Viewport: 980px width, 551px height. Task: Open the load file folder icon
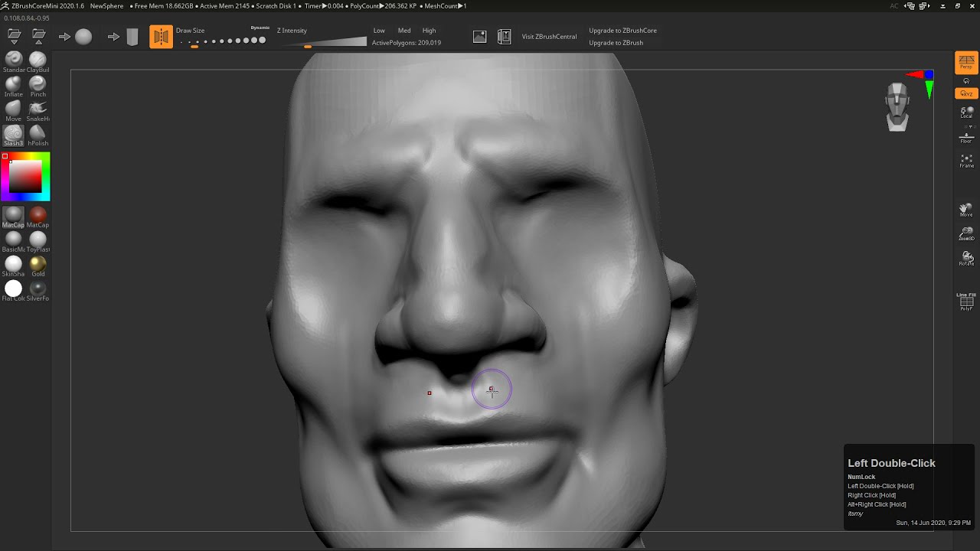pos(14,36)
